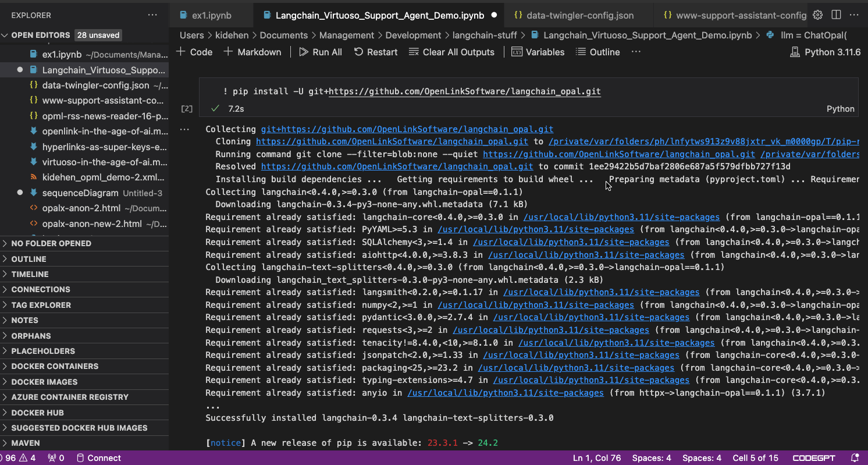
Task: Expand the Maven section
Action: (84, 443)
